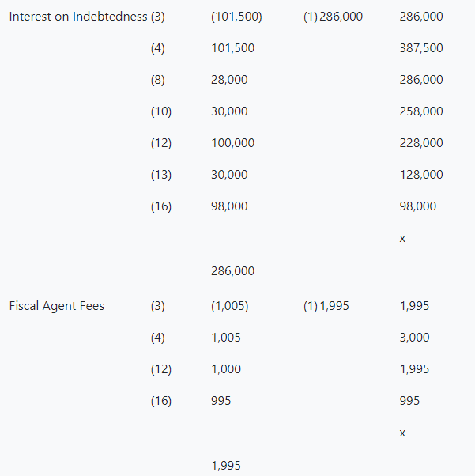The width and height of the screenshot is (475, 476).
Task: Select the 1,995 total at the bottom
Action: pos(226,466)
